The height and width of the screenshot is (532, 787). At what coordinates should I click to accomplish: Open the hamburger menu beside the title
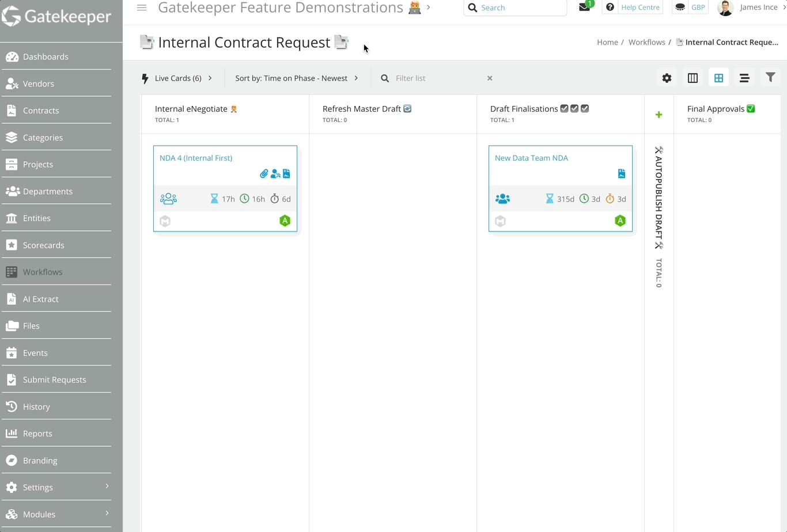click(142, 7)
